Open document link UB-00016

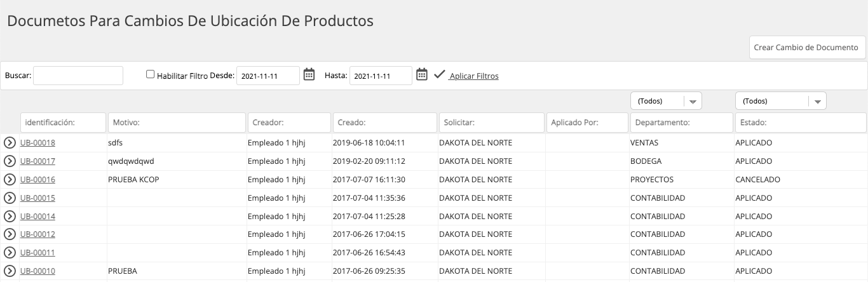pyautogui.click(x=37, y=180)
